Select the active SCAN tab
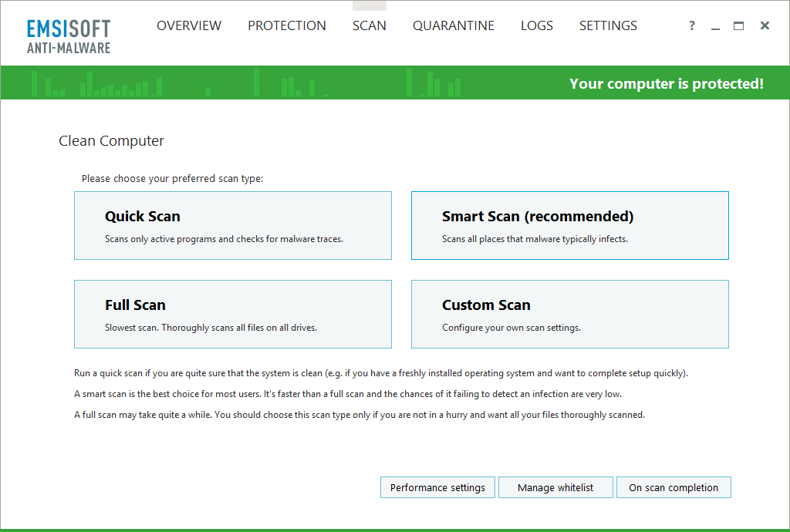Viewport: 790px width, 532px height. point(369,25)
